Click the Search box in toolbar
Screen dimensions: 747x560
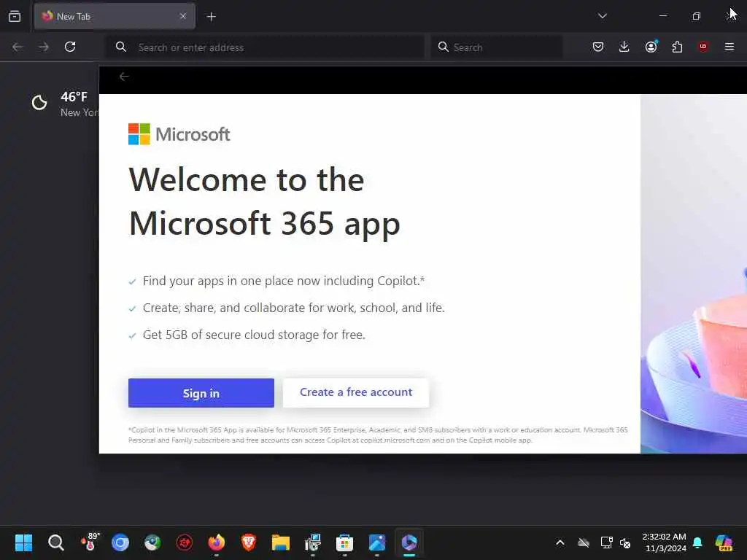[x=496, y=47]
